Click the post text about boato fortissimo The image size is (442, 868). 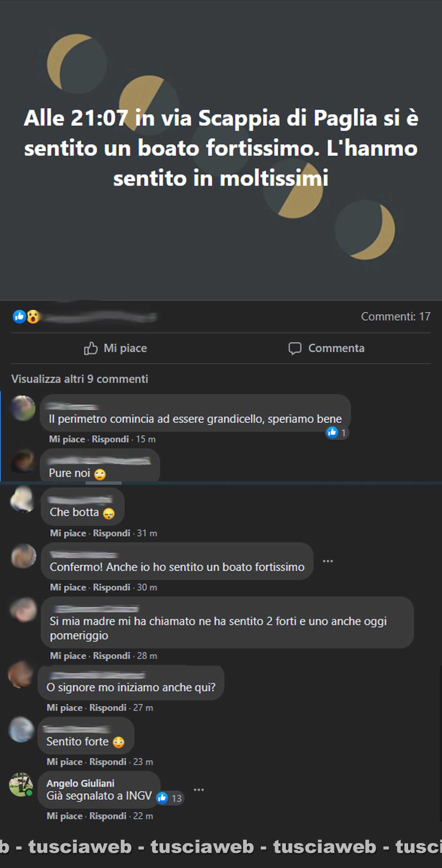[x=221, y=148]
